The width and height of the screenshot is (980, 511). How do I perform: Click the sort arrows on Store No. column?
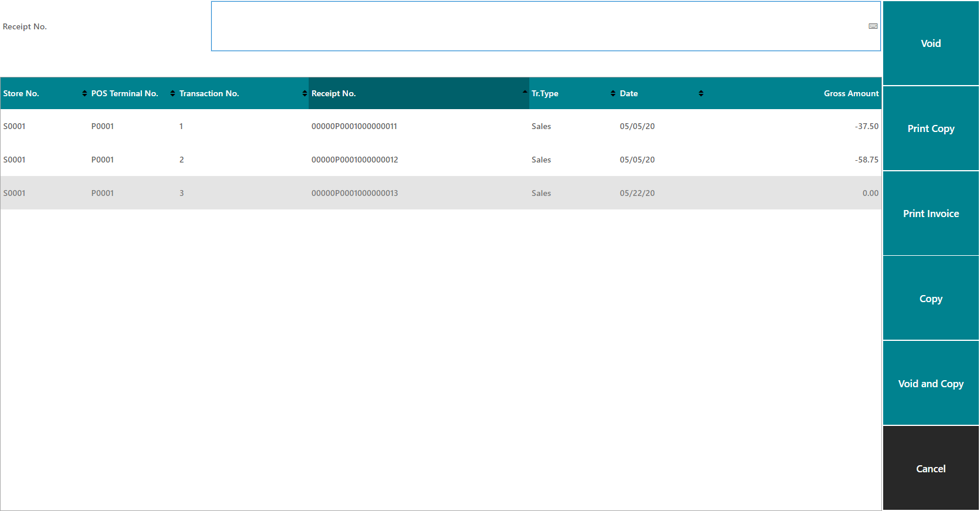coord(85,94)
